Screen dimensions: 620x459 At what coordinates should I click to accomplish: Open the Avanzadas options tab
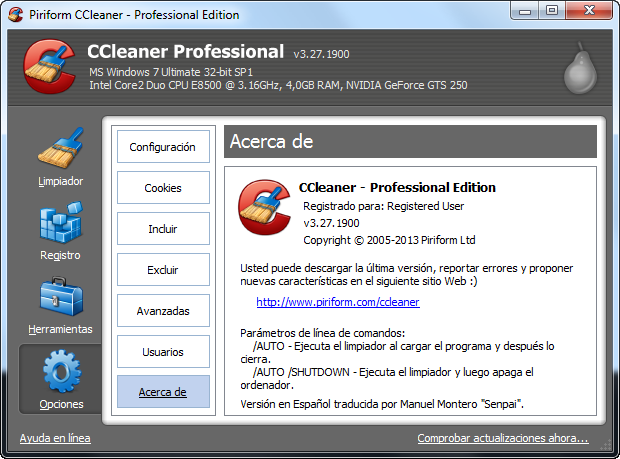coord(163,311)
